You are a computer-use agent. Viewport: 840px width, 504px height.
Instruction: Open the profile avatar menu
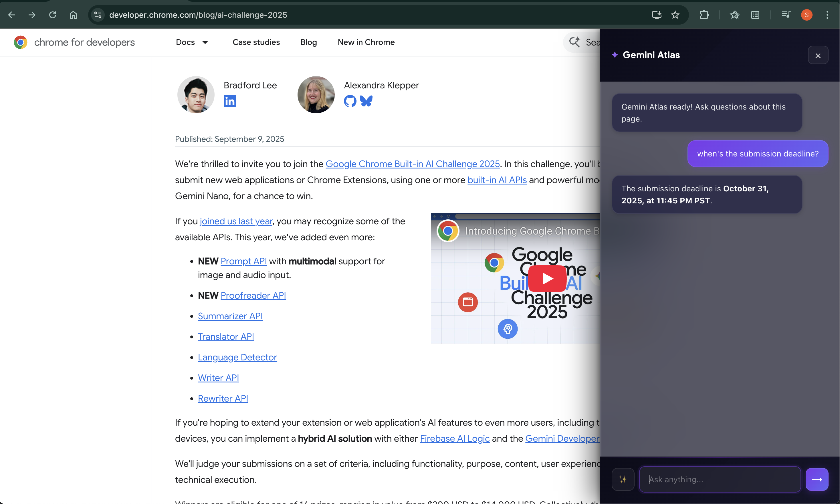pos(806,15)
